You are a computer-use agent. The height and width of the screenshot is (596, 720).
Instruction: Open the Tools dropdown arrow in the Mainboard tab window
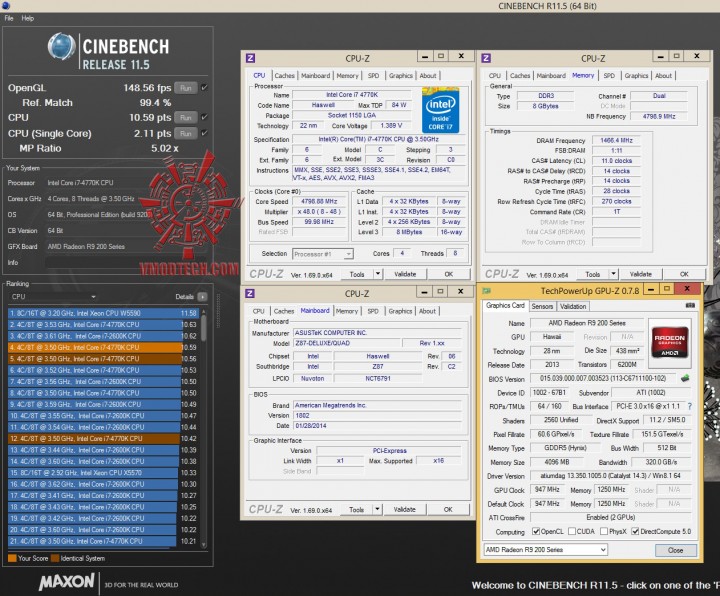pyautogui.click(x=377, y=509)
